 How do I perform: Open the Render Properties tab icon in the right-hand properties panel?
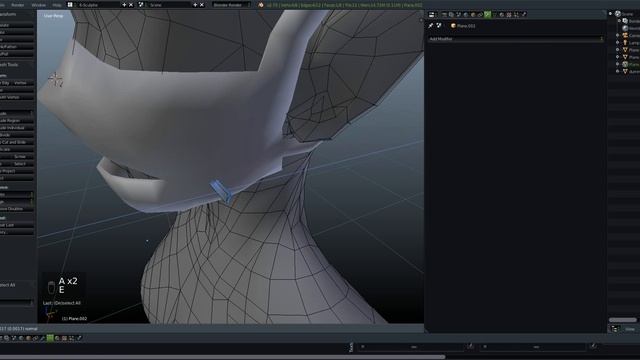[444, 15]
